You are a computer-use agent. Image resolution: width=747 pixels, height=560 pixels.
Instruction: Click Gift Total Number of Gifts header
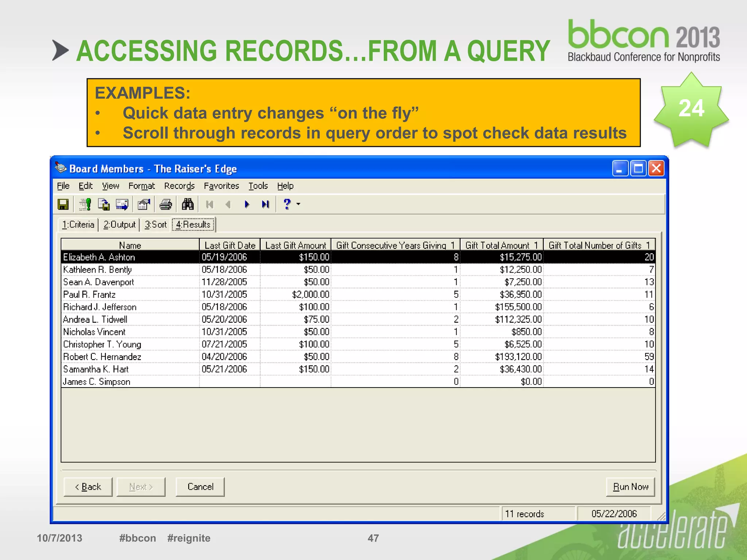599,245
